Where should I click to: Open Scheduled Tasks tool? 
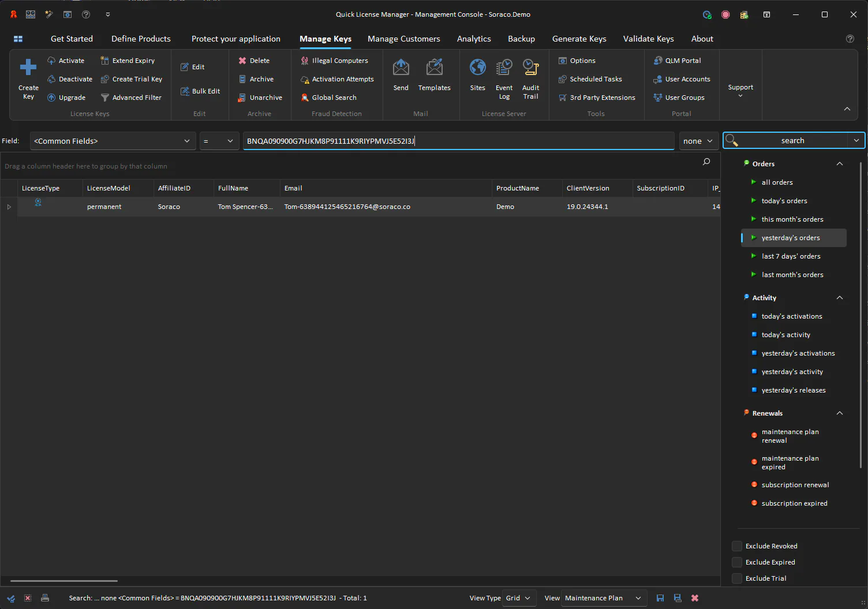click(x=590, y=79)
